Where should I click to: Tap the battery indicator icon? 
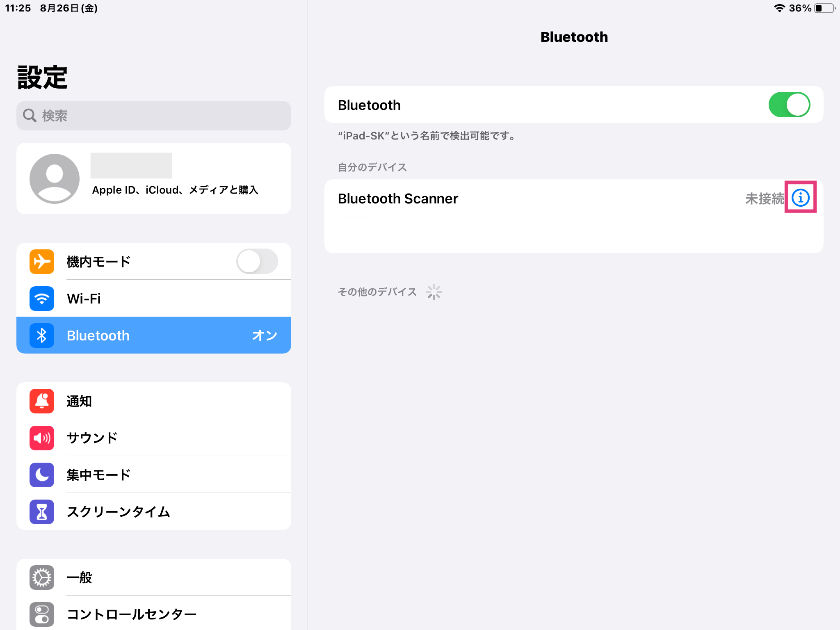point(825,8)
